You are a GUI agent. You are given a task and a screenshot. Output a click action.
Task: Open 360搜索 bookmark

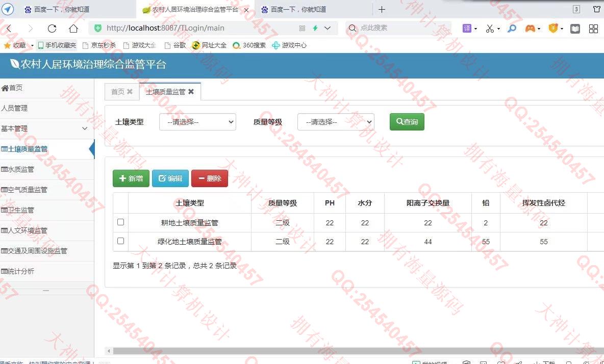tap(249, 45)
